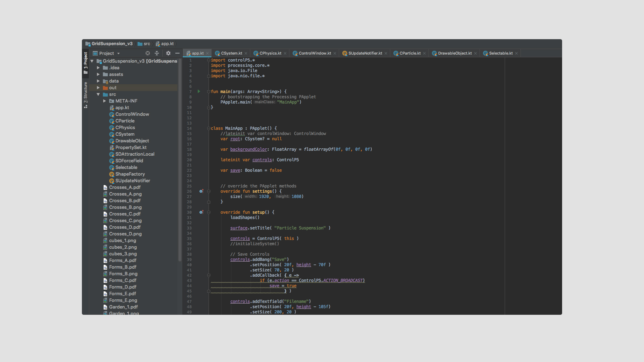Click the collapse all icon in Project panel

(x=157, y=53)
